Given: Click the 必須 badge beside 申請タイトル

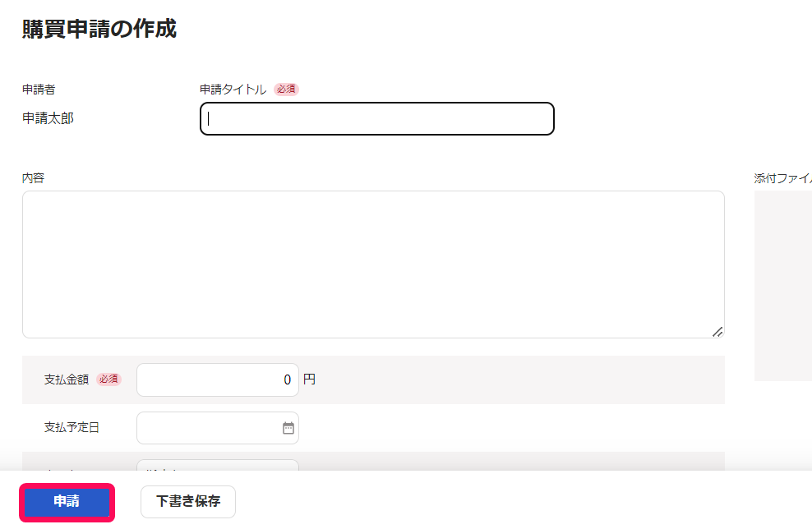Looking at the screenshot, I should tap(286, 90).
